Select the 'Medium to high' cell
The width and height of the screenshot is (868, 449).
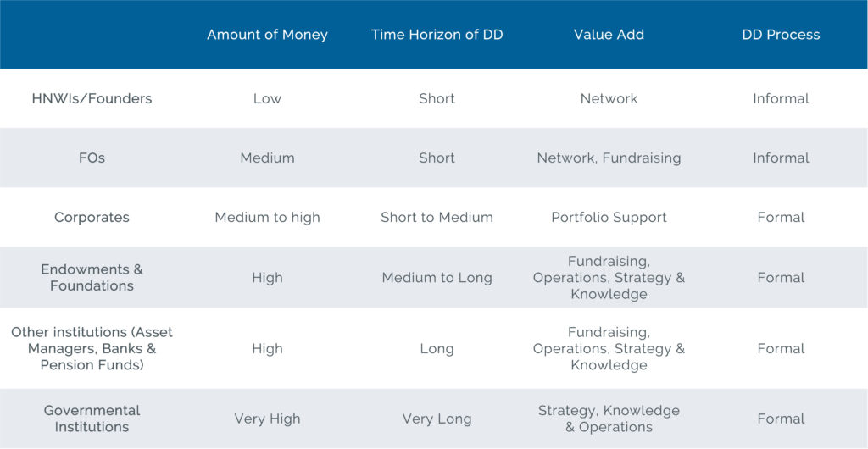267,218
